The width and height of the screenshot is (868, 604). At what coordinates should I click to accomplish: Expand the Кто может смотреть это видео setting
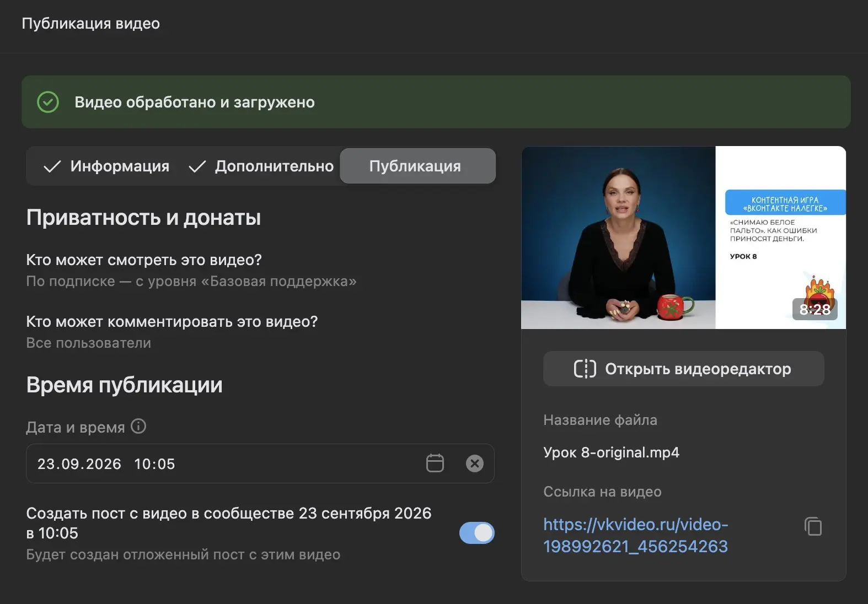click(191, 271)
